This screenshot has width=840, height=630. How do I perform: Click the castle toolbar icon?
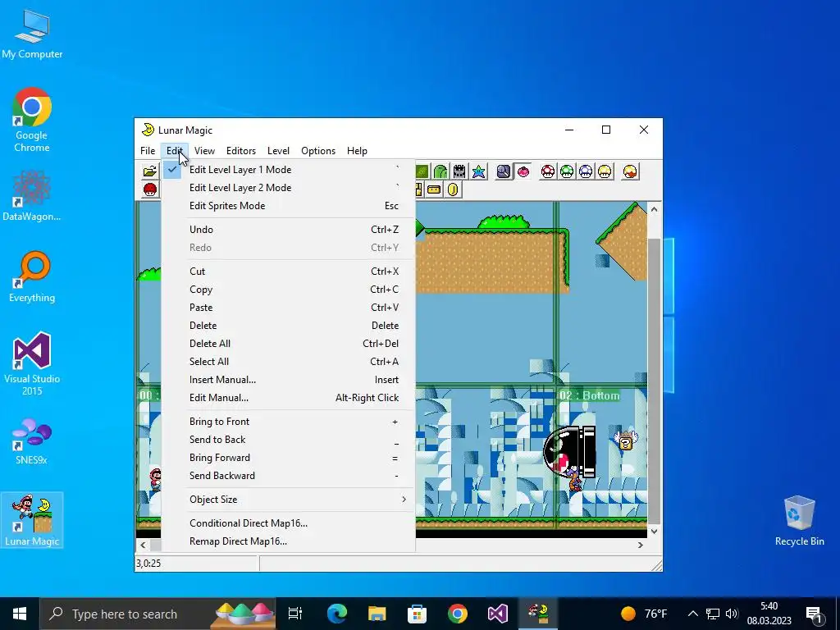click(x=459, y=171)
